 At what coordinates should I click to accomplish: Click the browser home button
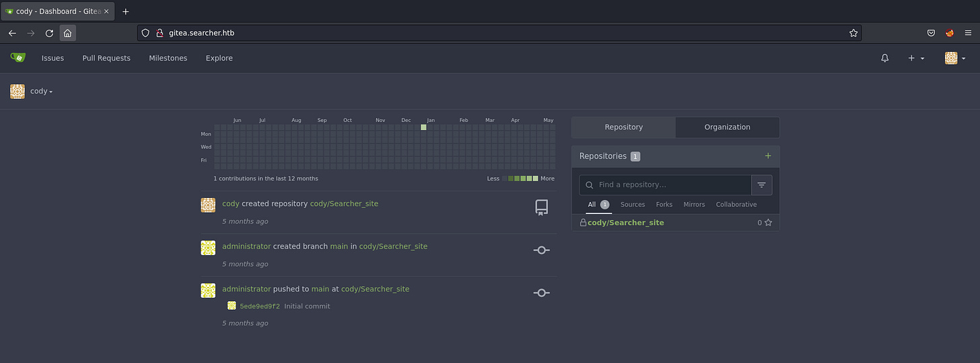[x=68, y=33]
